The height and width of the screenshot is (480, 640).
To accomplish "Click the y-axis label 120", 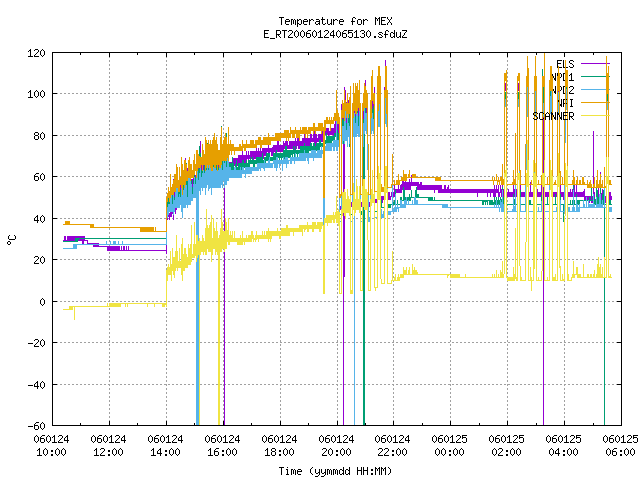I will (36, 53).
